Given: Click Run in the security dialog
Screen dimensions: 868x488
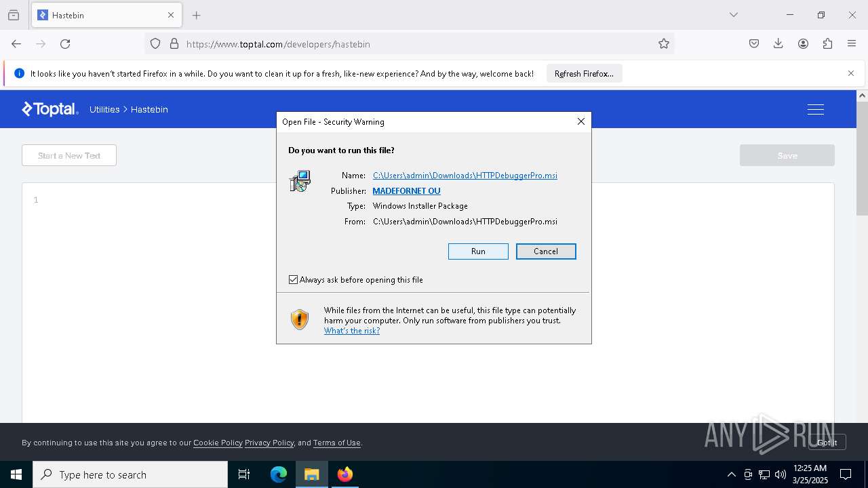Looking at the screenshot, I should tap(478, 251).
